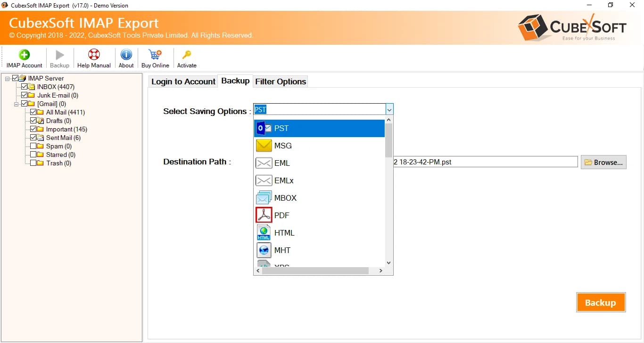Open the Filter Options tab
The width and height of the screenshot is (644, 343).
tap(281, 82)
